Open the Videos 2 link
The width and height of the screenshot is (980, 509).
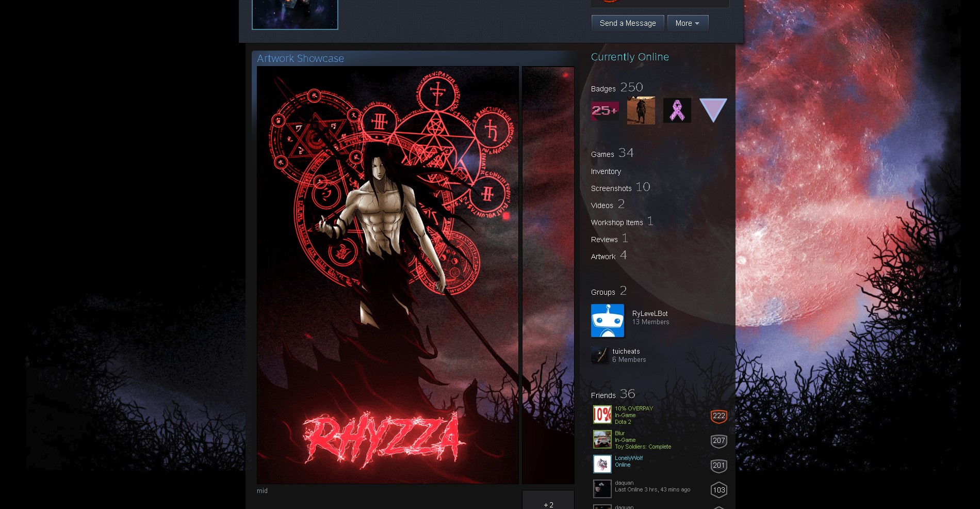coord(608,204)
